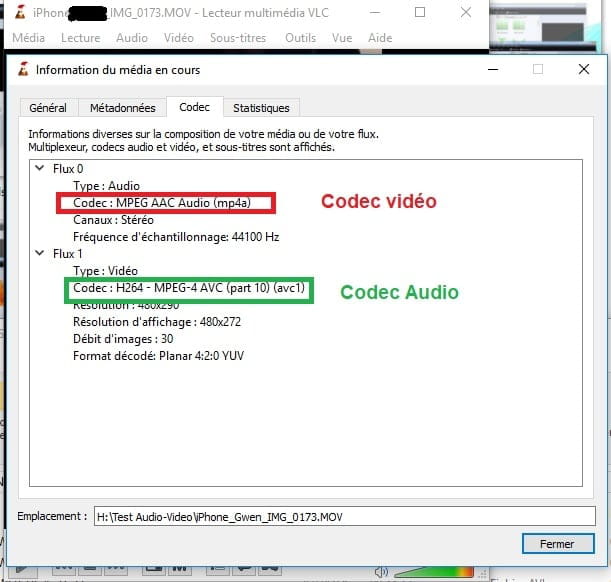Select the 'Canaux : Stéréo' row
611x582 pixels.
click(113, 220)
